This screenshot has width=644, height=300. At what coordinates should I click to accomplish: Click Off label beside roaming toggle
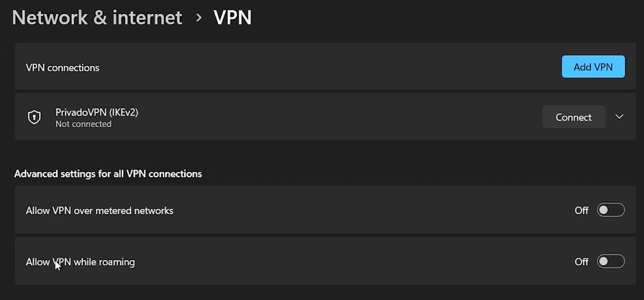tap(581, 261)
